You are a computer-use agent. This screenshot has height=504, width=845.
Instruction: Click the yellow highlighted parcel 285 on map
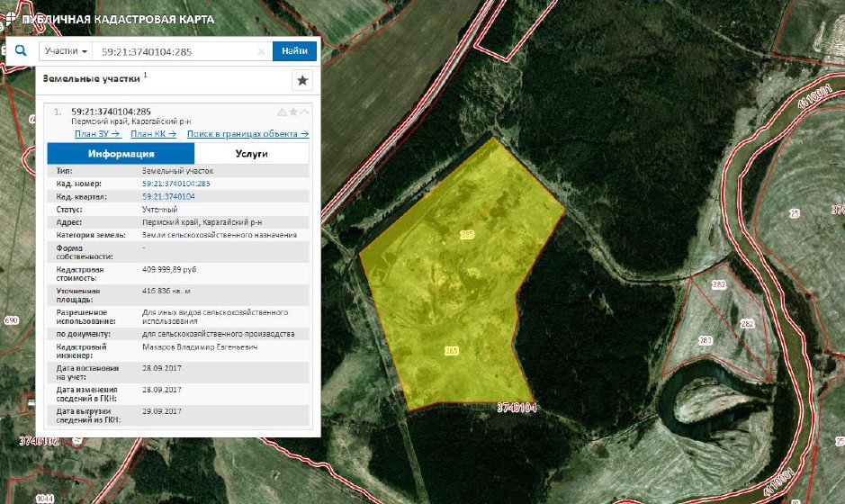pyautogui.click(x=450, y=288)
